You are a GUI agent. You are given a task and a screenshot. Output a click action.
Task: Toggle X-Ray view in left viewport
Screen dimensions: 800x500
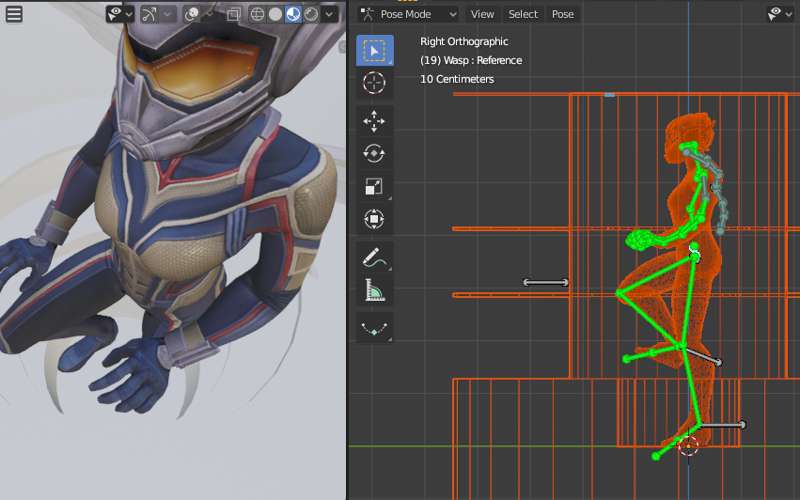tap(233, 14)
